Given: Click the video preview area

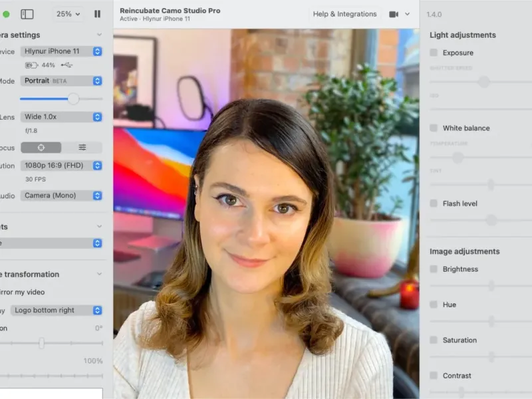Looking at the screenshot, I should pos(267,213).
